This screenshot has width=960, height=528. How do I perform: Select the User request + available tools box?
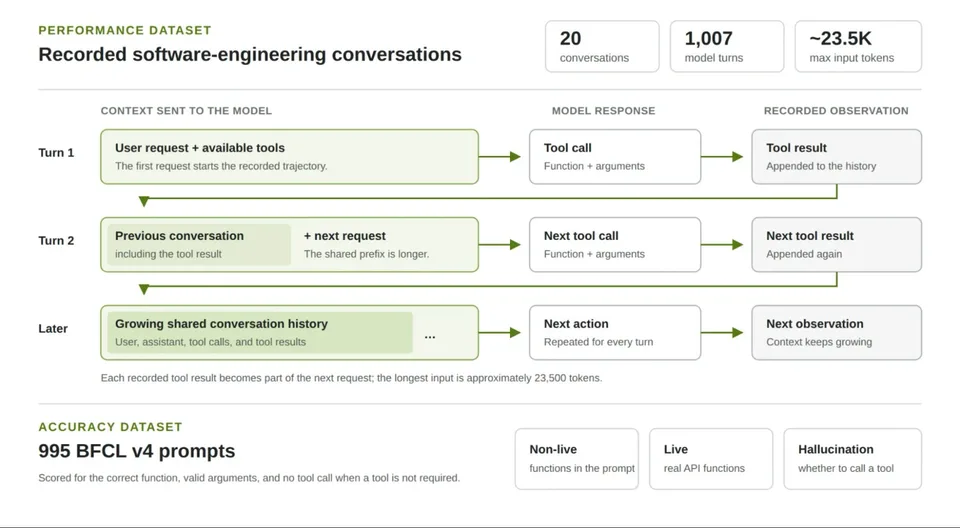pos(290,157)
